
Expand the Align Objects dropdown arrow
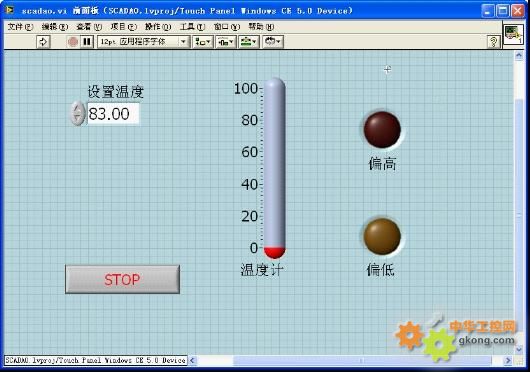208,42
